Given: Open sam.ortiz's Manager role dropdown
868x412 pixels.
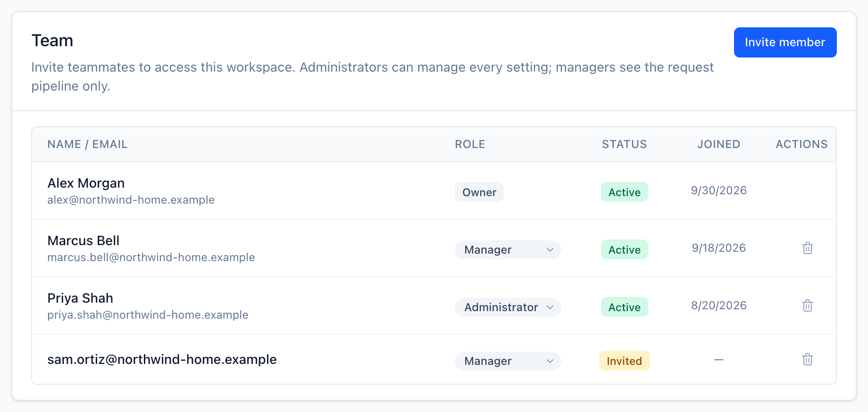Looking at the screenshot, I should [x=508, y=361].
